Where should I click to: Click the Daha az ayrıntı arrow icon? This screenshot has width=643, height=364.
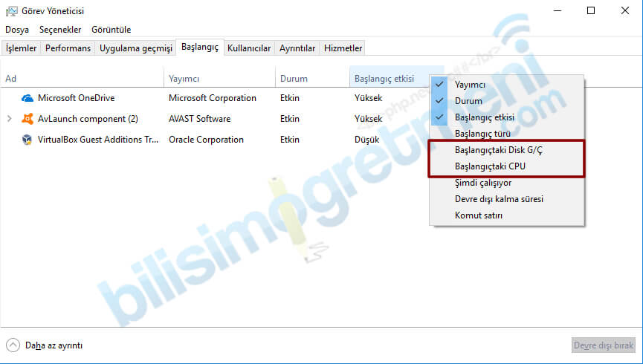13,345
